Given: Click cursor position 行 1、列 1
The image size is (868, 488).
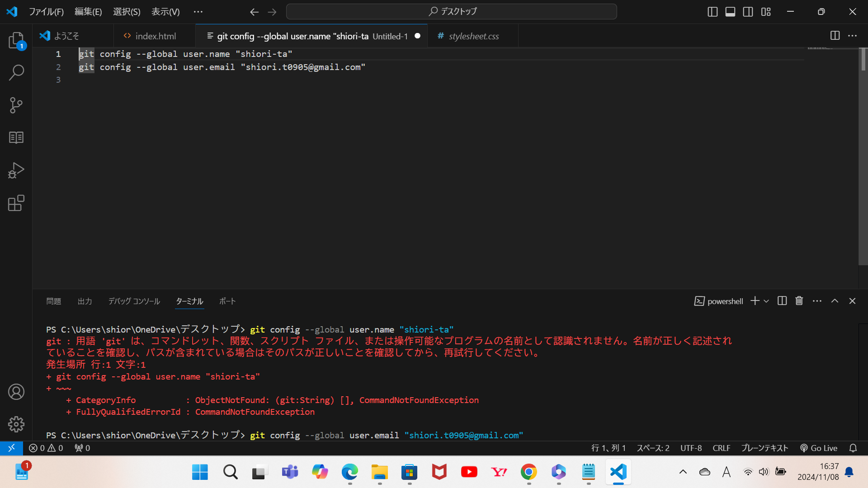Looking at the screenshot, I should coord(609,448).
